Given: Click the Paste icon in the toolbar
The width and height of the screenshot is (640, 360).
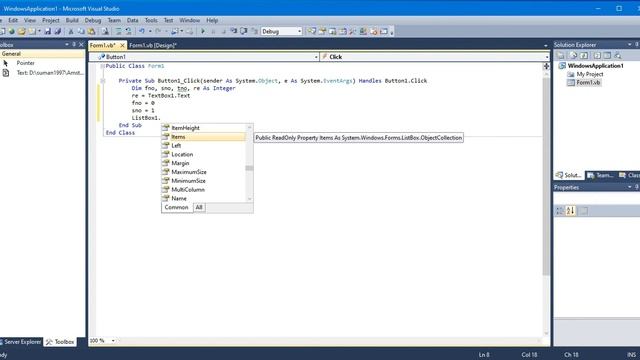Looking at the screenshot, I should coord(91,31).
